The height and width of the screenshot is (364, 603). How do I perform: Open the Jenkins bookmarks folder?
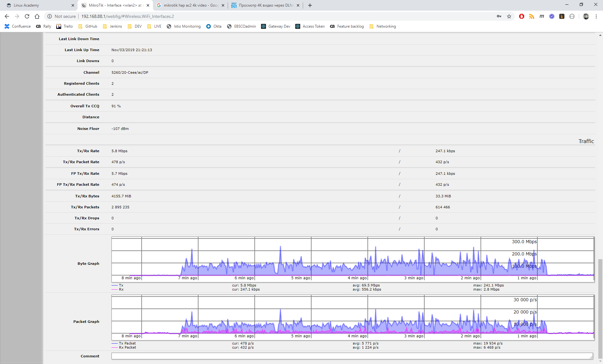point(112,26)
